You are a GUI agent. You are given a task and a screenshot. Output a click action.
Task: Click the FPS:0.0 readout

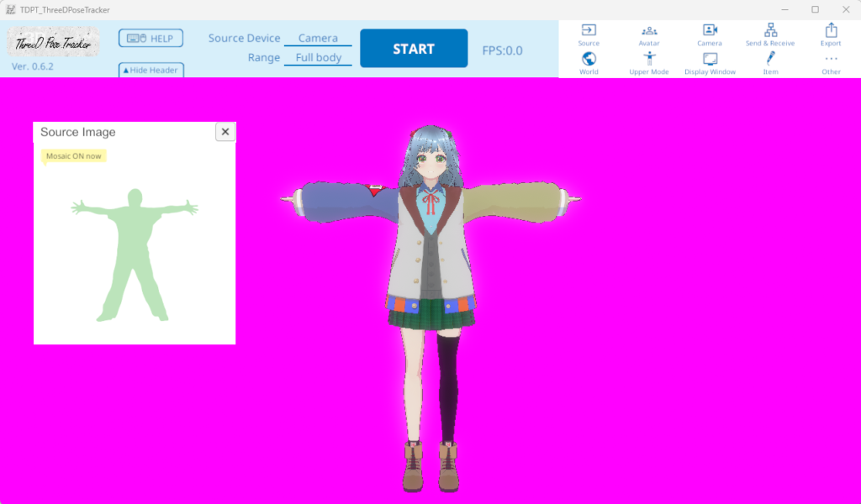tap(503, 50)
